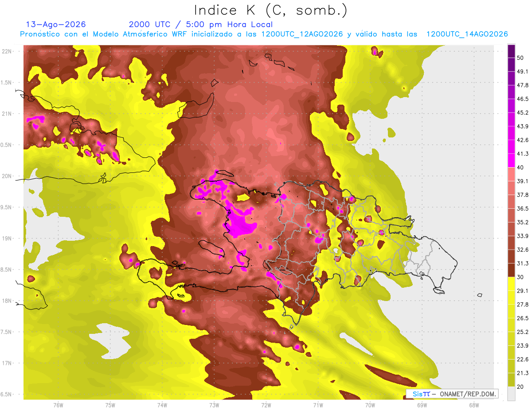
Task: Click the colorbar value "21.3"
Action: pyautogui.click(x=523, y=373)
